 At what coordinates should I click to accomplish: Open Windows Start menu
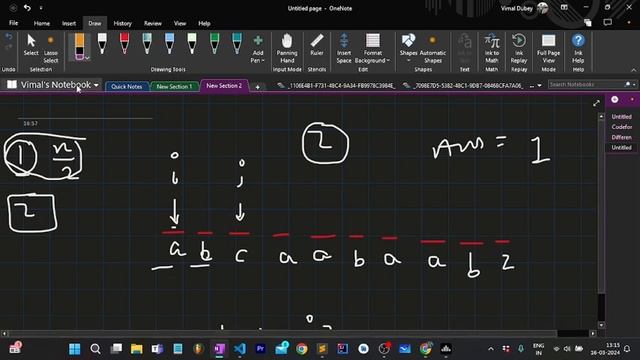coord(74,349)
